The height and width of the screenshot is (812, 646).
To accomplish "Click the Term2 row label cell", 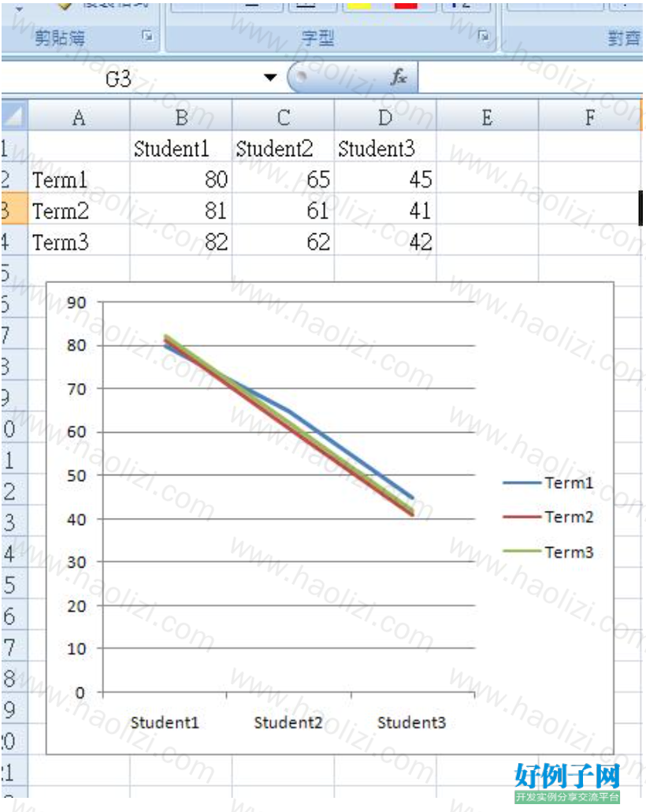I will point(79,210).
